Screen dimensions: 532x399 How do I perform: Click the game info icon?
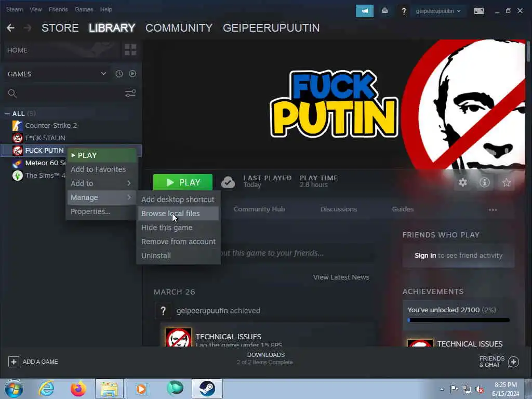[x=485, y=182]
